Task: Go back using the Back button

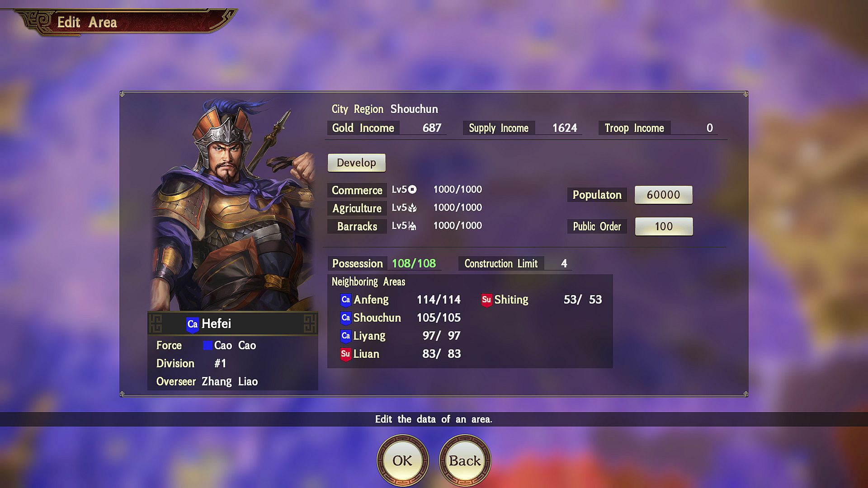Action: click(465, 460)
